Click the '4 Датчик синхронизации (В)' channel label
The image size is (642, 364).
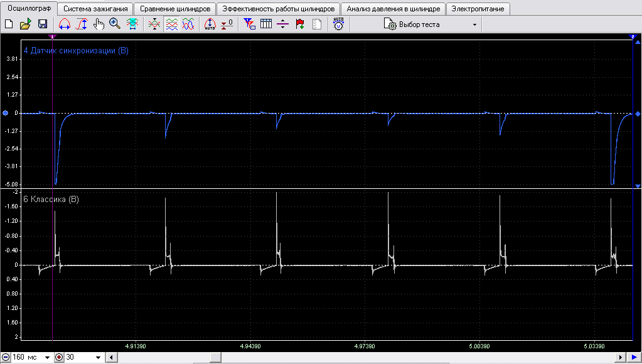coord(76,51)
